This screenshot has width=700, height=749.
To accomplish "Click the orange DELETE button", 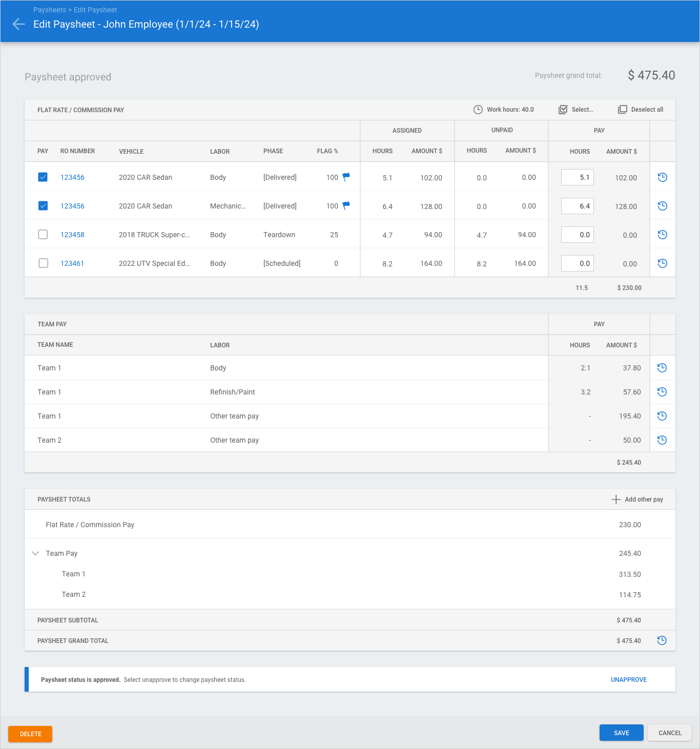I will (30, 734).
